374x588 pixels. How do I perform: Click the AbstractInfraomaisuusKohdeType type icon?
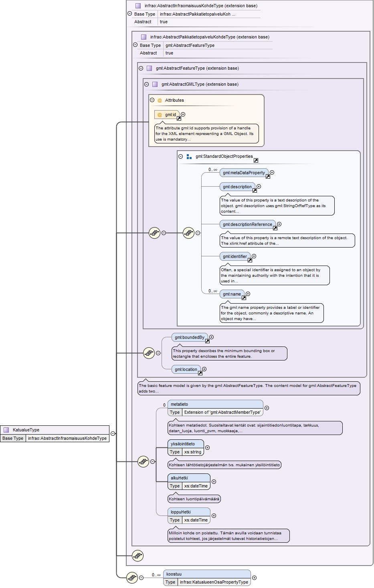coord(138,6)
